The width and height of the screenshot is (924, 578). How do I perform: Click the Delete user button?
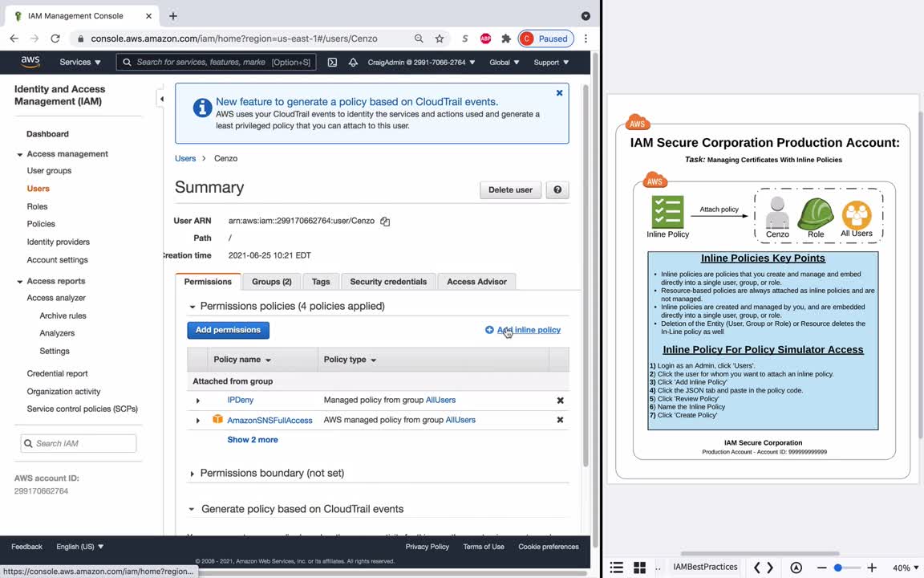click(510, 190)
